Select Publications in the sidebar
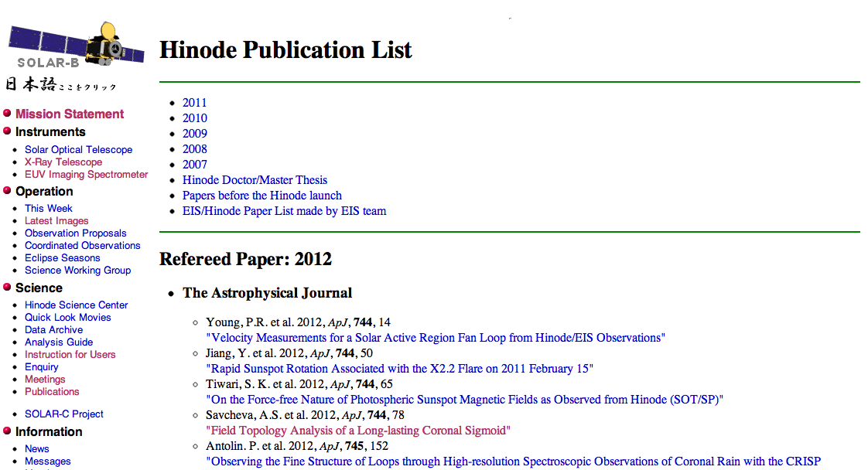 52,392
